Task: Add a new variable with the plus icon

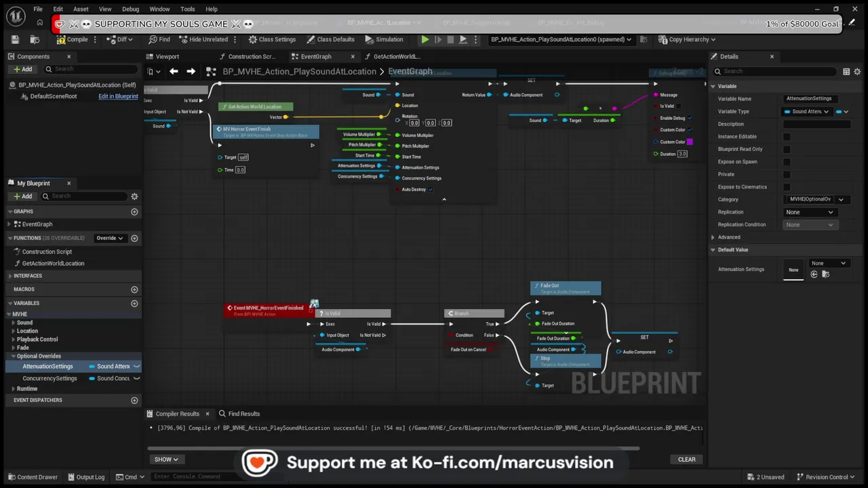Action: coord(134,303)
